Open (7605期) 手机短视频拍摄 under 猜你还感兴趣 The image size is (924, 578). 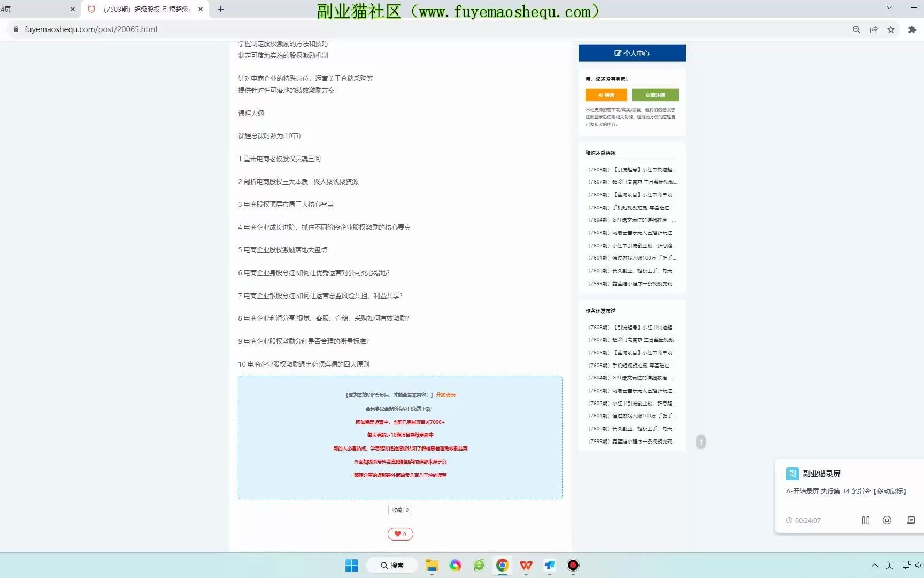point(632,208)
